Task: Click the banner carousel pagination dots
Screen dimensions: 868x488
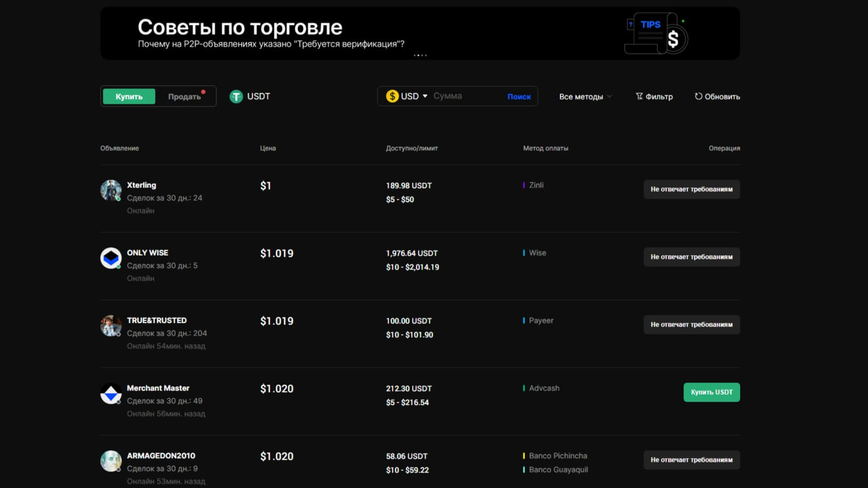Action: tap(420, 55)
